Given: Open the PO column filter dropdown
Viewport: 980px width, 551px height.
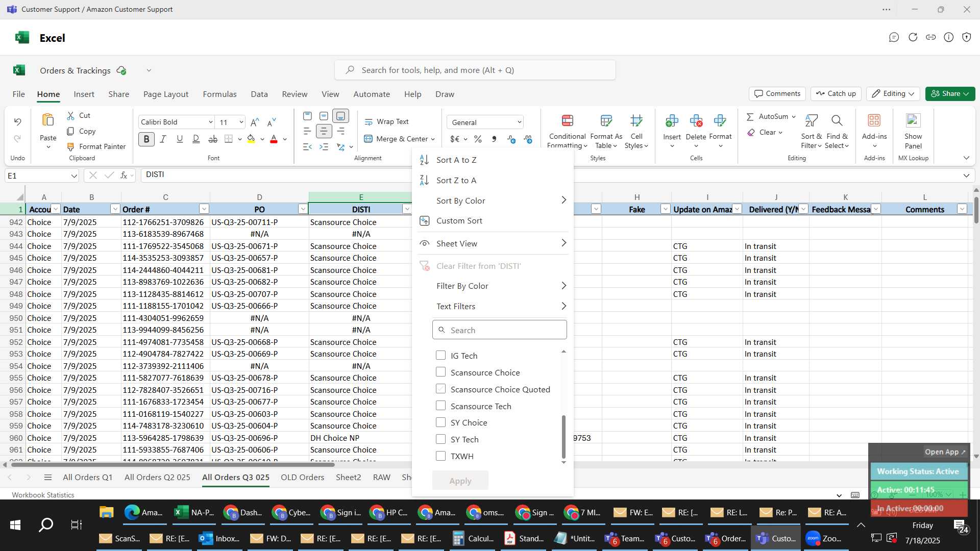Looking at the screenshot, I should coord(303,209).
